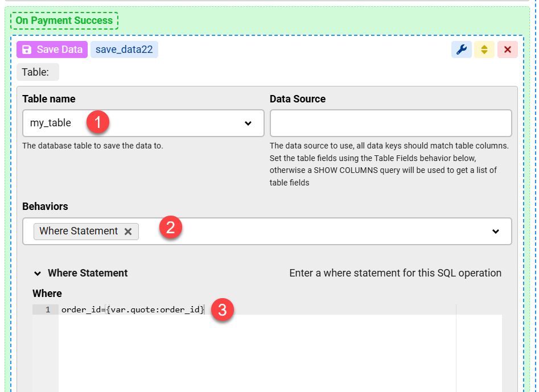Open settings with the wrench icon
The width and height of the screenshot is (539, 392).
click(462, 49)
